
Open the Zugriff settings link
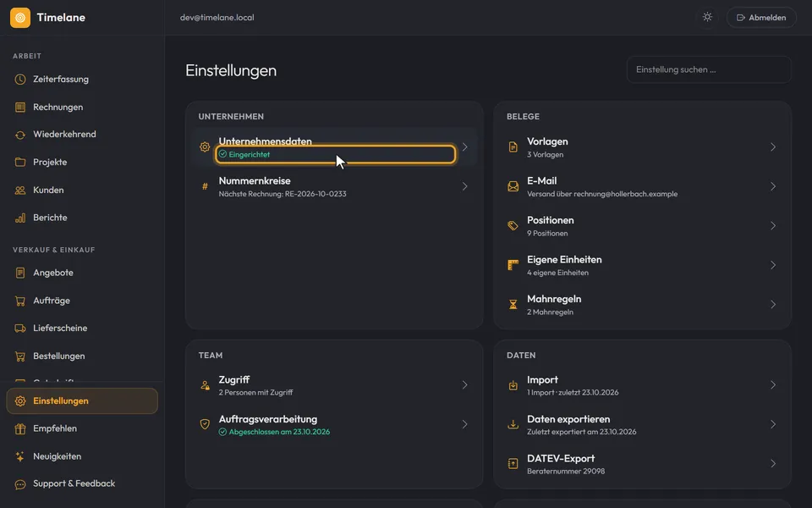click(x=335, y=386)
